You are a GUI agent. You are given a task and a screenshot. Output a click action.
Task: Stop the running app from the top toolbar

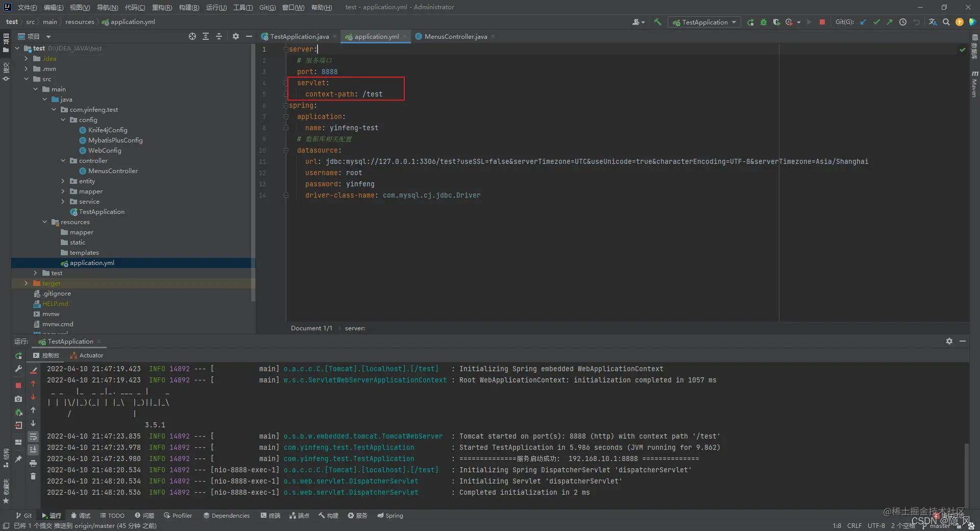[x=822, y=22]
